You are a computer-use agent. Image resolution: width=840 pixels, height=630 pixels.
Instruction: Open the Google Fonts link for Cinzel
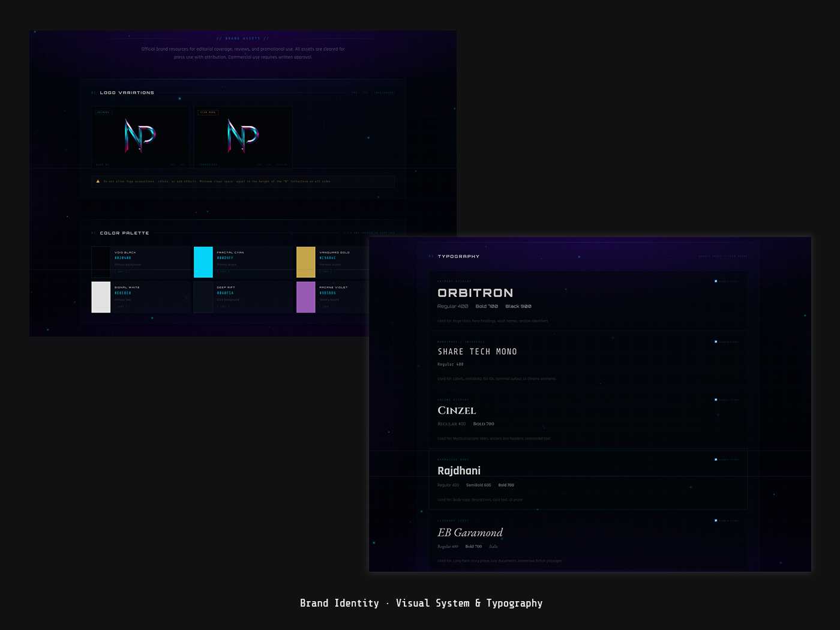[727, 400]
